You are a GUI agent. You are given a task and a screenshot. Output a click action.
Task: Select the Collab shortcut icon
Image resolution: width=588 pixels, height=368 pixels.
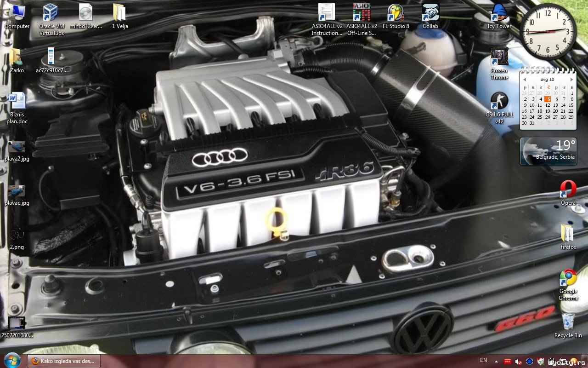click(x=430, y=17)
